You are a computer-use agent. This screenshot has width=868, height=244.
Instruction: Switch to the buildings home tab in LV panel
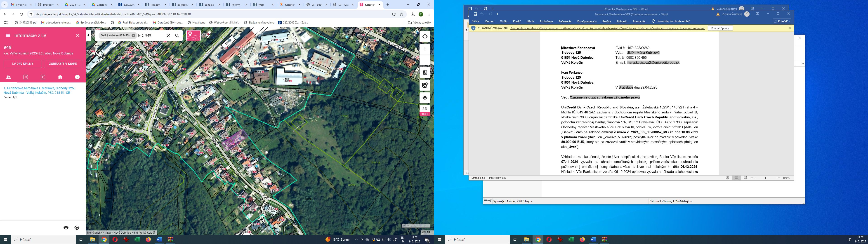pyautogui.click(x=60, y=77)
